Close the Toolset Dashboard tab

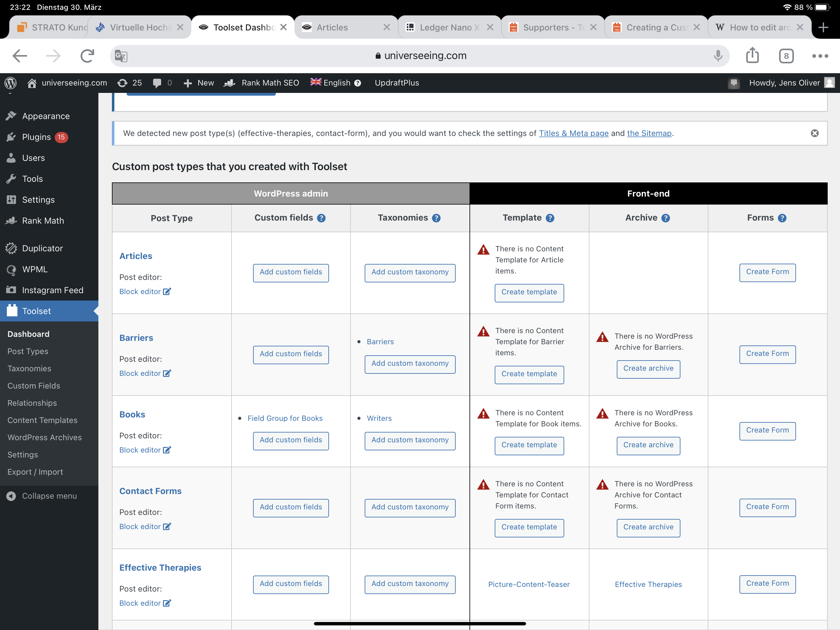283,27
